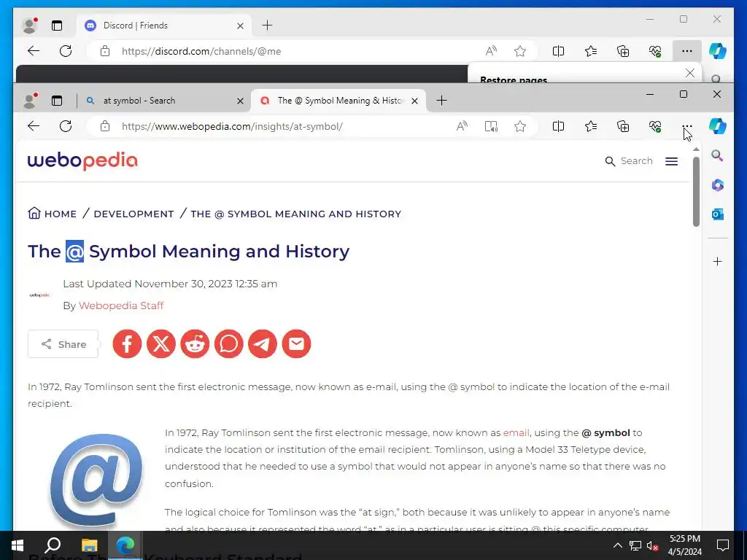The image size is (747, 560).
Task: Open split screen in Webopedia window
Action: pyautogui.click(x=558, y=126)
